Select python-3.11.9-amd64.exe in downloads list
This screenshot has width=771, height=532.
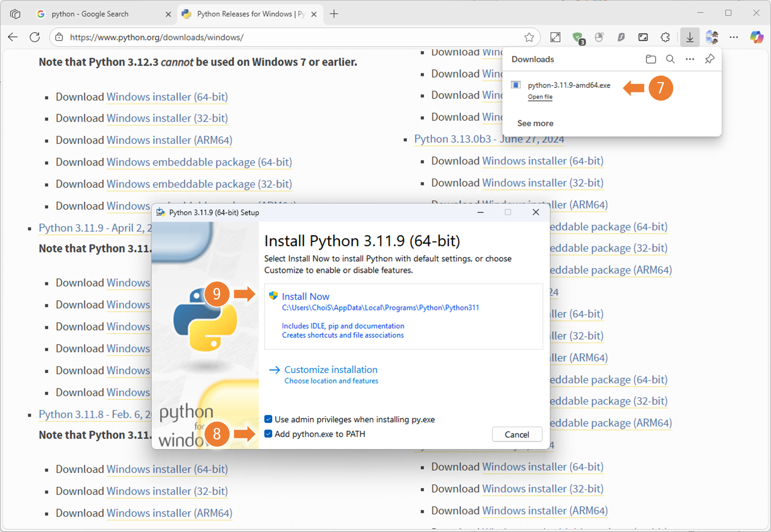click(569, 85)
